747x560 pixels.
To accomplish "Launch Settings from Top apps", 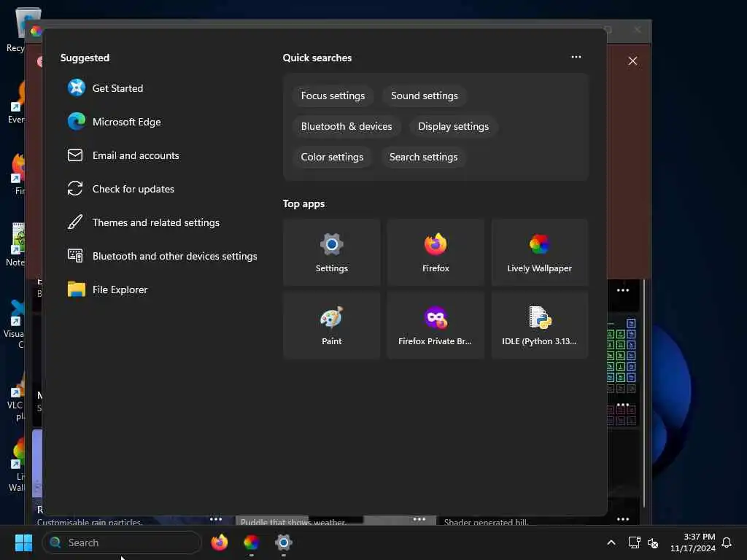I will click(x=332, y=252).
